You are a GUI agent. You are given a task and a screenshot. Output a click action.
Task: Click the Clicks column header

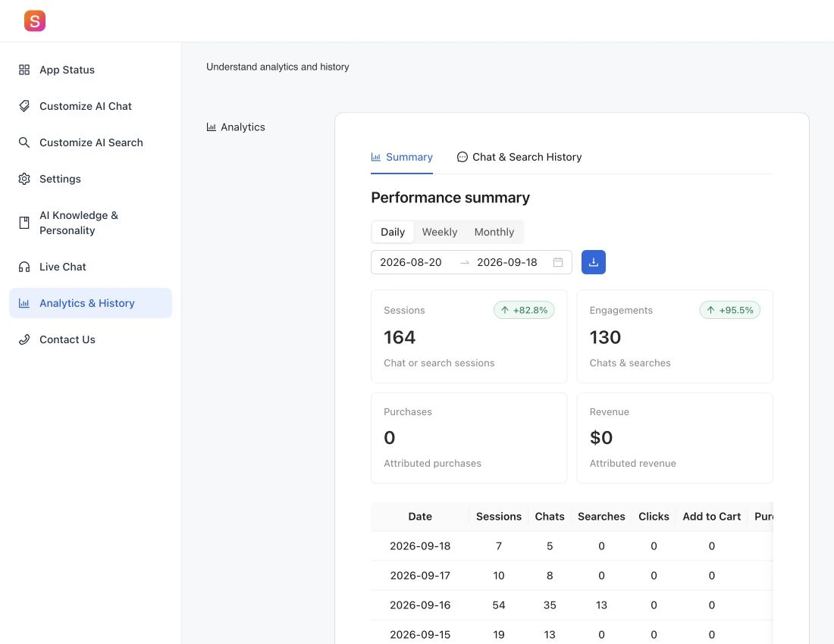[654, 517]
